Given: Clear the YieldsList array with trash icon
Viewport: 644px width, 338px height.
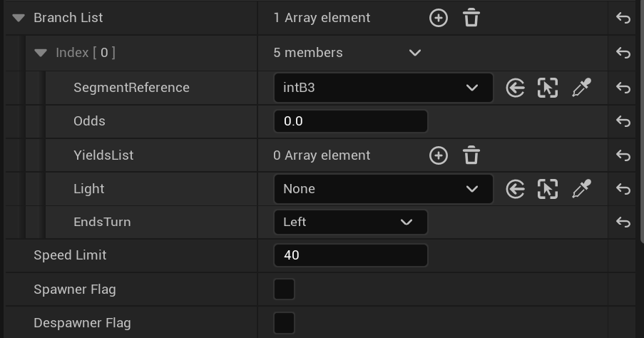Looking at the screenshot, I should [471, 155].
